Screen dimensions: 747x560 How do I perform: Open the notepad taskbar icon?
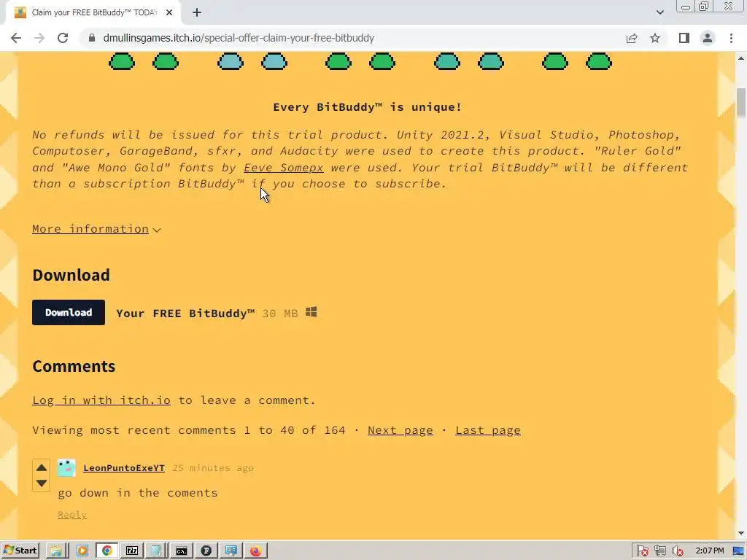coord(156,551)
